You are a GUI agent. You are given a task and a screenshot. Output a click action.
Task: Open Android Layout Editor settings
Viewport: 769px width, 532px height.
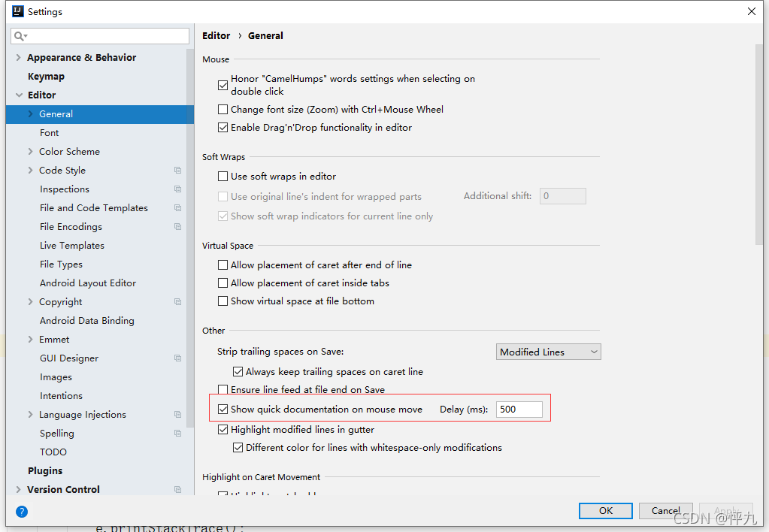click(x=88, y=283)
